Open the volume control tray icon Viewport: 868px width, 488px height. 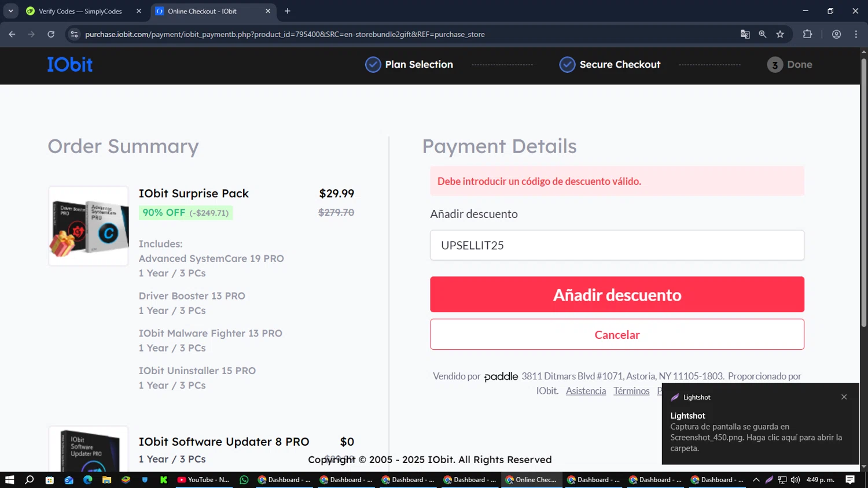(x=795, y=480)
